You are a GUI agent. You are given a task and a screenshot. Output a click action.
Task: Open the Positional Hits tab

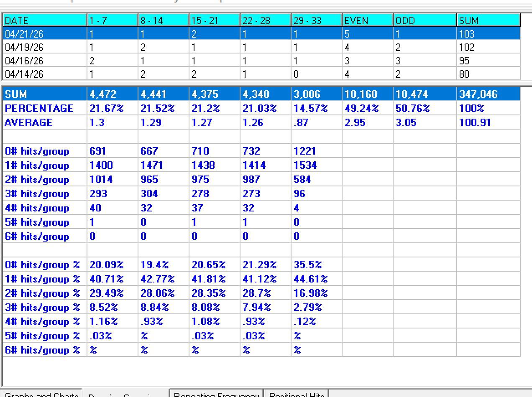(x=297, y=394)
